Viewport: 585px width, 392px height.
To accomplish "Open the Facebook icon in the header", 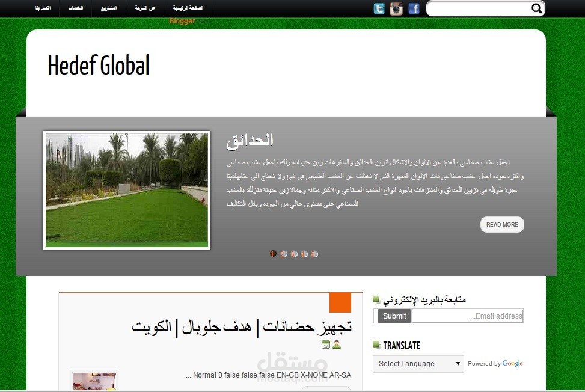I will [414, 8].
